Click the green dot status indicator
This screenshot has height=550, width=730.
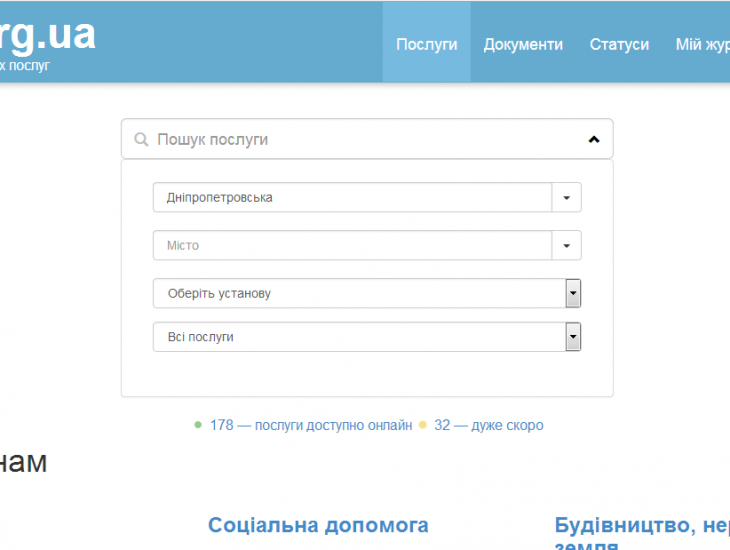pos(198,425)
